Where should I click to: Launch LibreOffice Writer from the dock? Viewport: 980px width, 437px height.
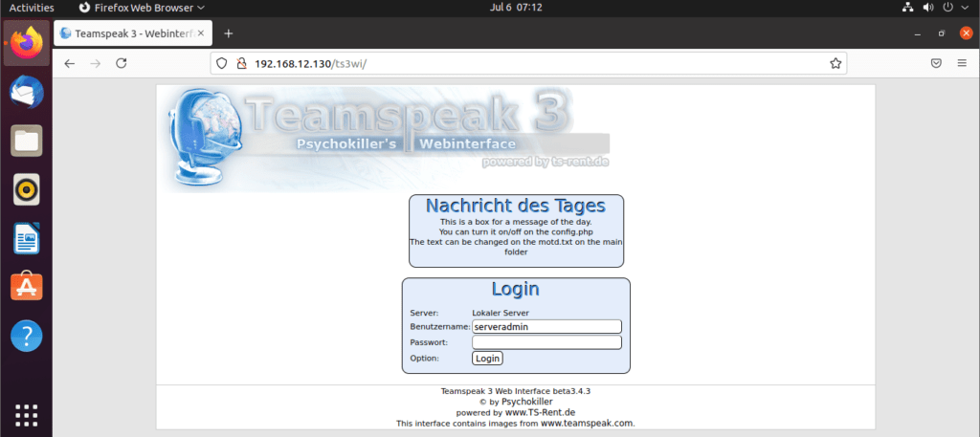26,238
